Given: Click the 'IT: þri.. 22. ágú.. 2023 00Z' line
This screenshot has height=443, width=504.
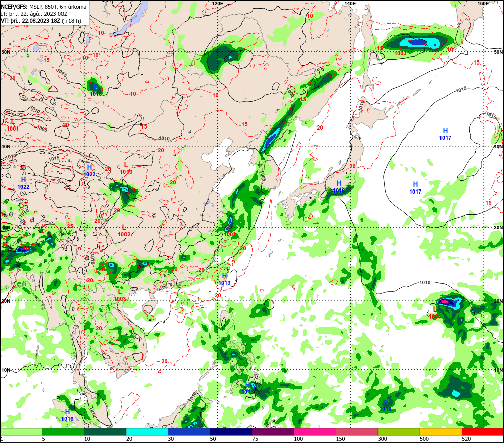Looking at the screenshot, I should point(34,14).
